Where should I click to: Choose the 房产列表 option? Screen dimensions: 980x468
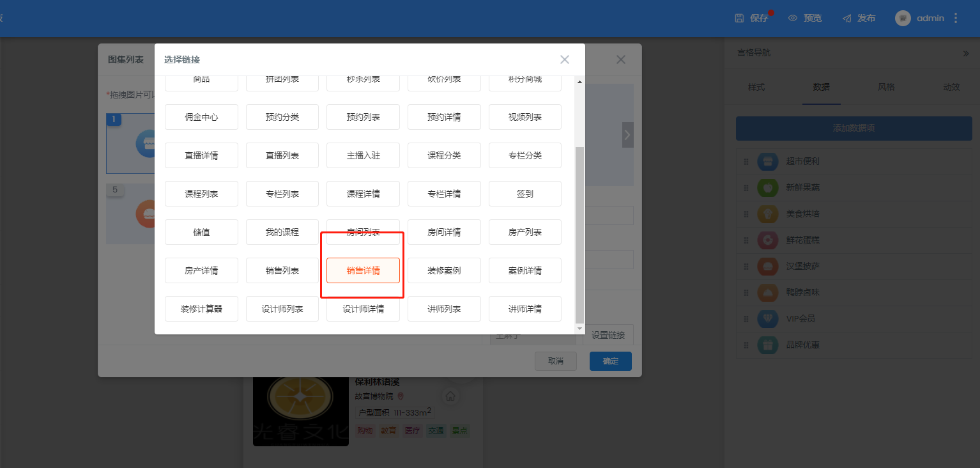[525, 232]
